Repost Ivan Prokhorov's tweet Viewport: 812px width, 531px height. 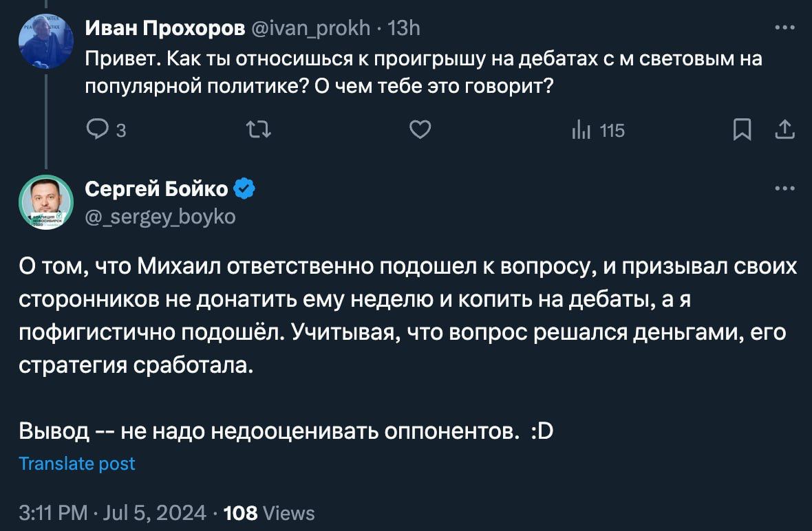259,129
